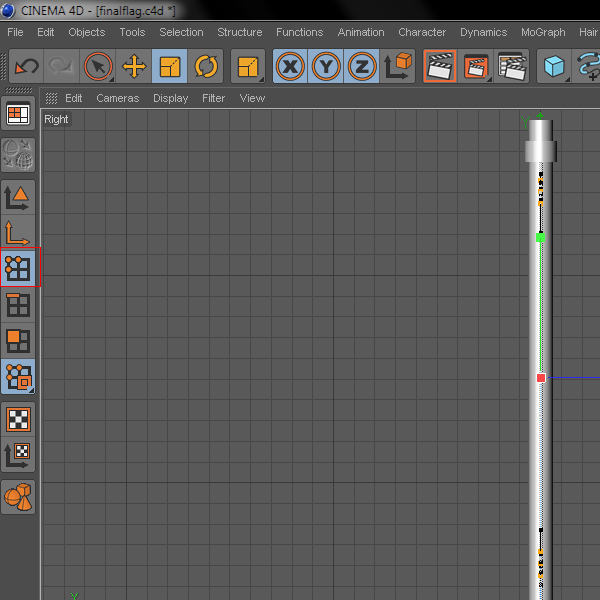Click the greyed Redo icon

pos(61,66)
